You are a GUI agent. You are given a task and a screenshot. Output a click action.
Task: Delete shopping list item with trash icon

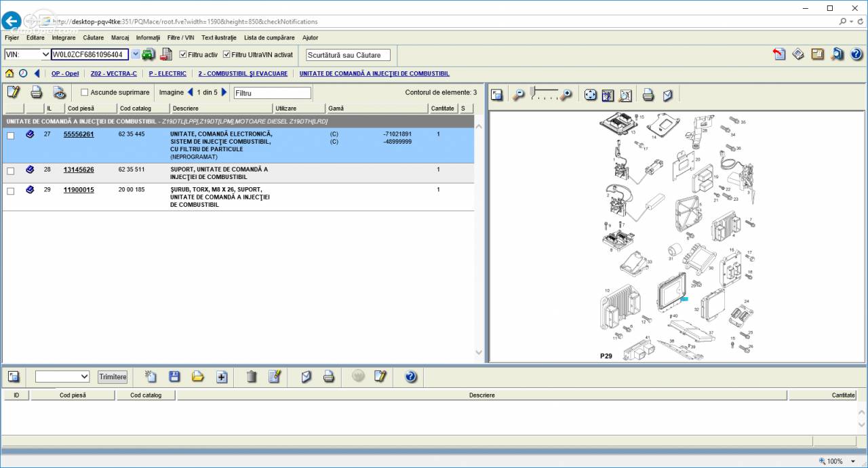tap(252, 376)
